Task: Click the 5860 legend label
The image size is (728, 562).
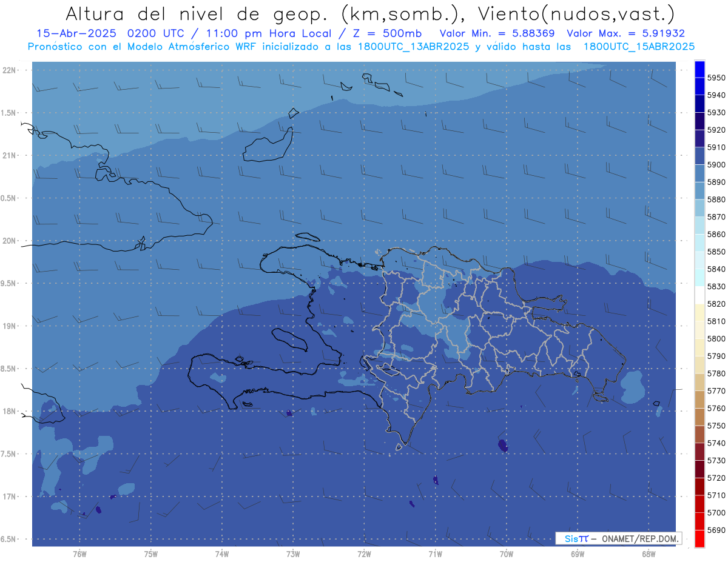Action: coord(716,234)
